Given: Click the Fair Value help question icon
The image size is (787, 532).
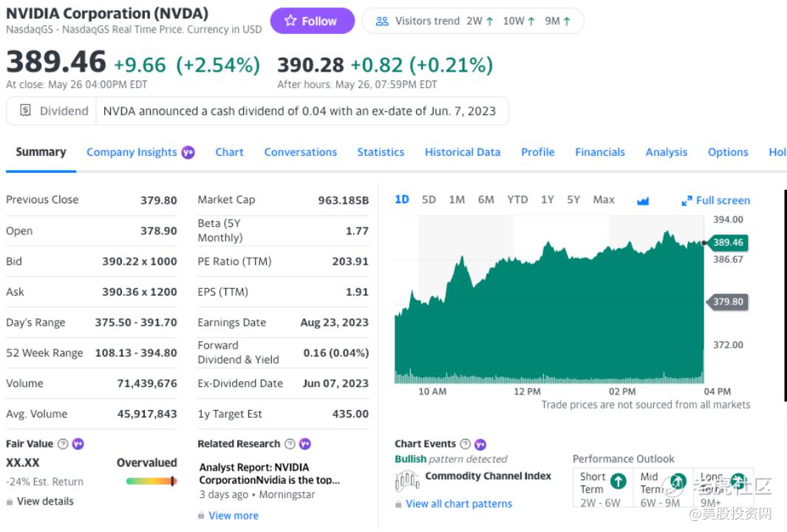Looking at the screenshot, I should tap(63, 444).
